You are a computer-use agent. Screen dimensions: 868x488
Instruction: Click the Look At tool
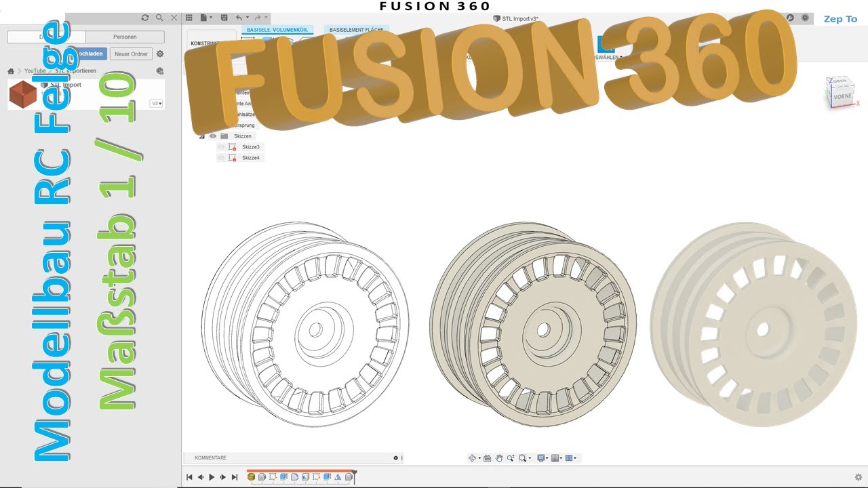(x=487, y=458)
